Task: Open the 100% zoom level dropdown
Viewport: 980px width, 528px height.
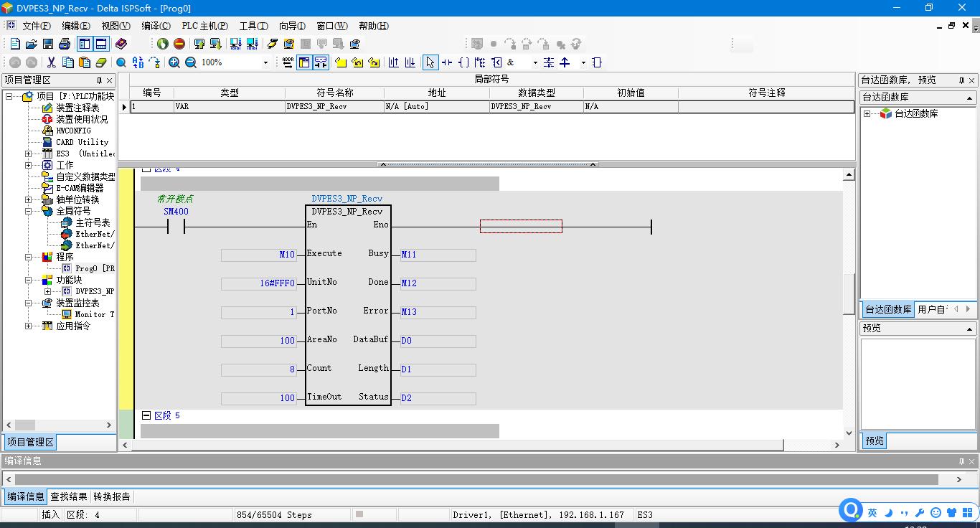Action: [265, 62]
